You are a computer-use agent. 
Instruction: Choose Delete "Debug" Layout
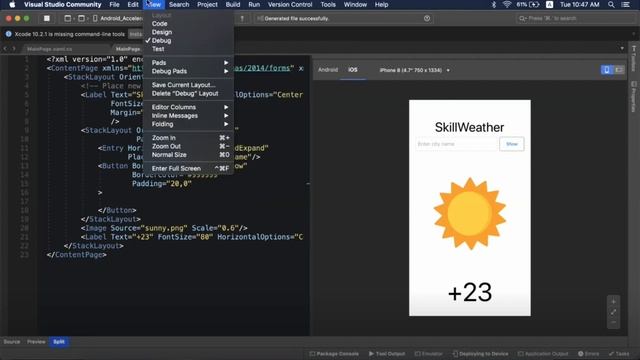(x=189, y=93)
